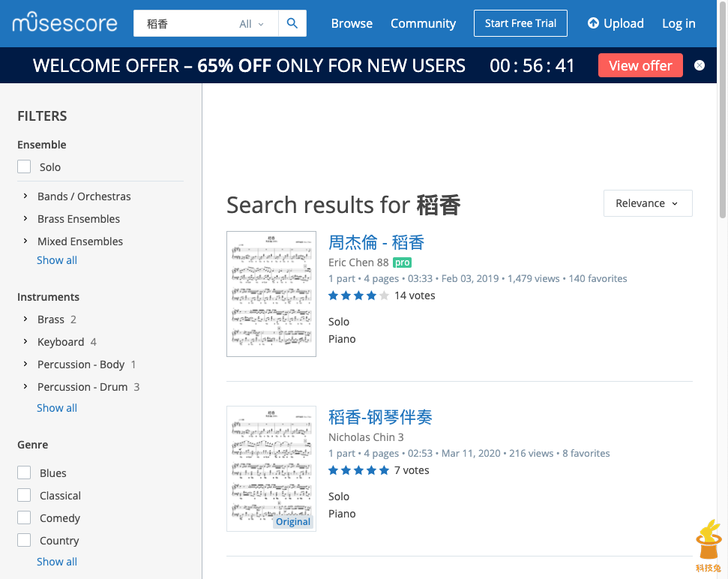This screenshot has height=579, width=728.
Task: Toggle the Comedy genre checkbox
Action: coord(24,517)
